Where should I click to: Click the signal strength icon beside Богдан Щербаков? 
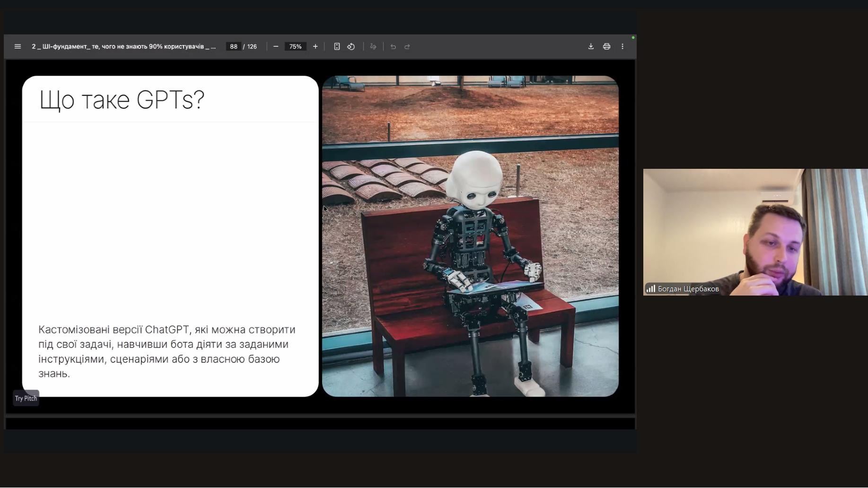tap(651, 288)
